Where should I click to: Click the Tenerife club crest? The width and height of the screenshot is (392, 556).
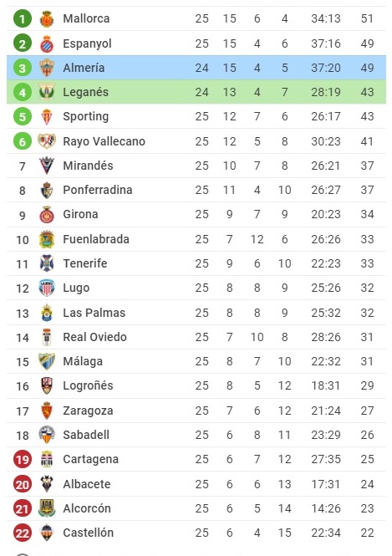pyautogui.click(x=47, y=263)
